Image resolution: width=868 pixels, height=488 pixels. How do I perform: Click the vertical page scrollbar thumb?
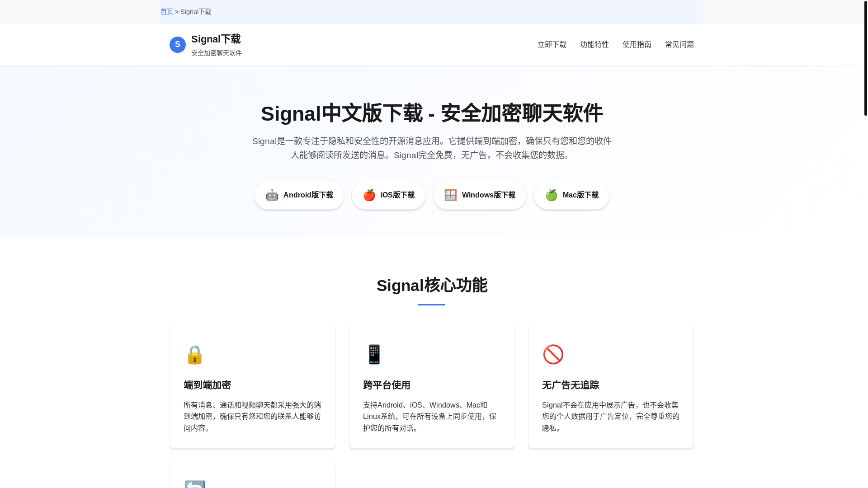(866, 58)
